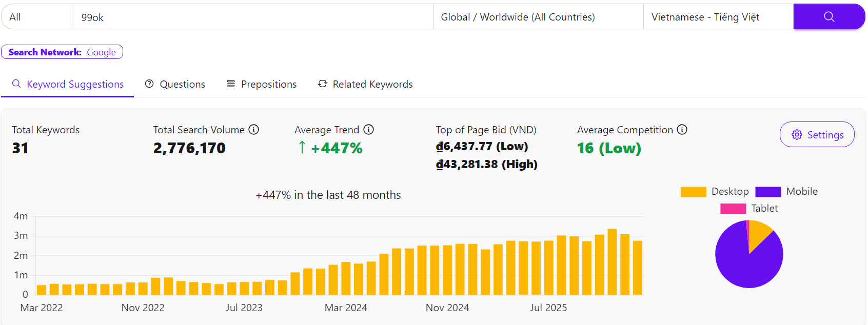This screenshot has width=868, height=325.
Task: Click the info icon next to Average Trend
Action: pyautogui.click(x=368, y=130)
